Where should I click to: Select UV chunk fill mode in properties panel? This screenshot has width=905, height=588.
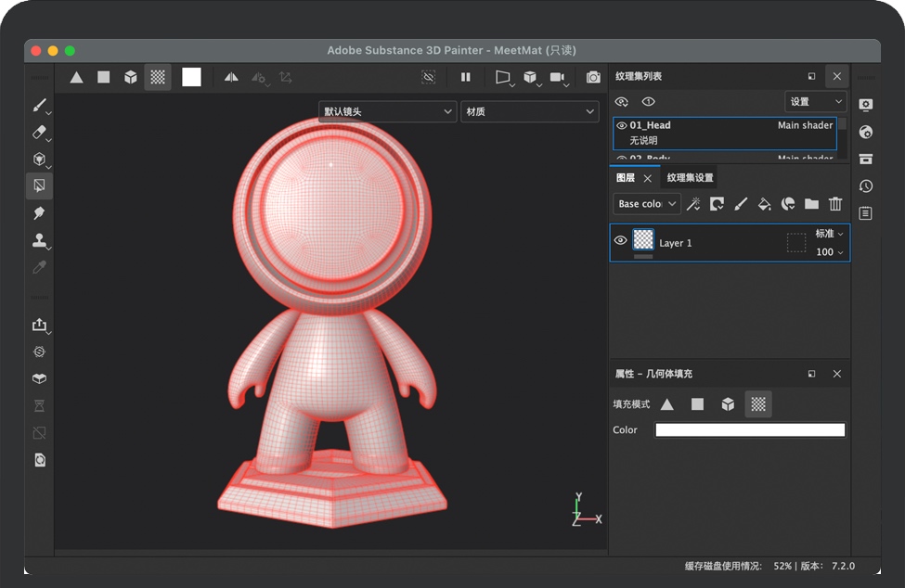pyautogui.click(x=758, y=404)
